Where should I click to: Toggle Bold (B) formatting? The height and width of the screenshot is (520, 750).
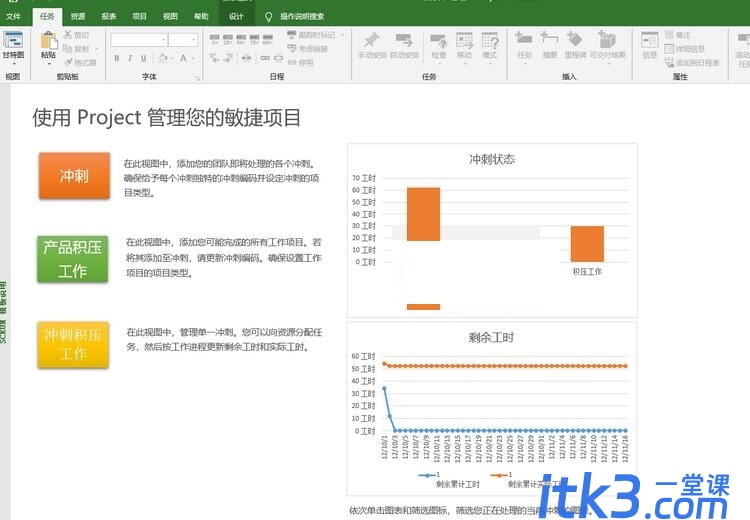pos(117,58)
